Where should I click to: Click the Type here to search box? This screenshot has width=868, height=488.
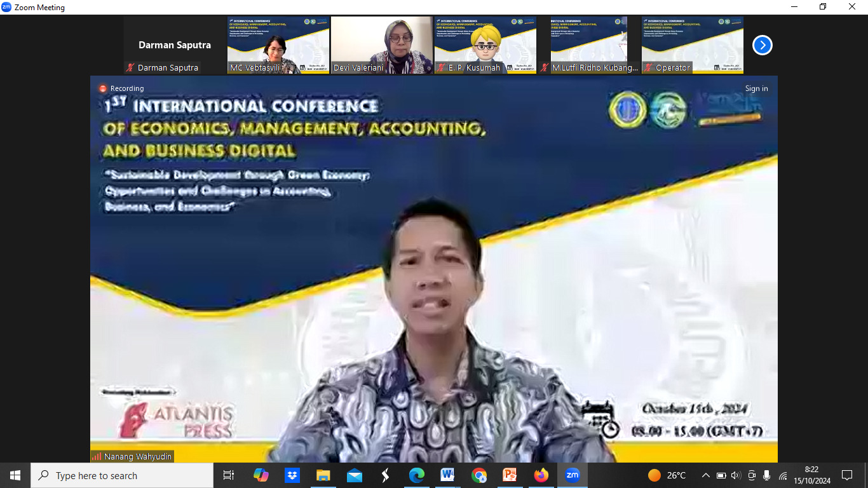[122, 475]
